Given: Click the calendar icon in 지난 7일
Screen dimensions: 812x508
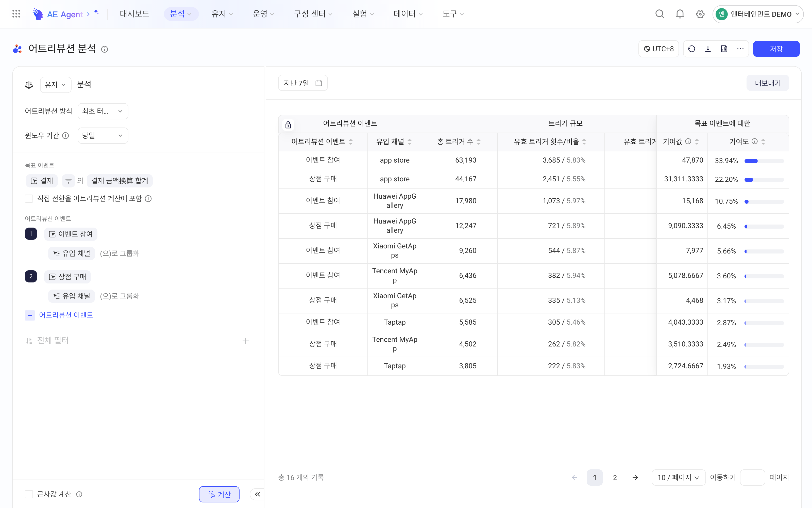Looking at the screenshot, I should [318, 83].
